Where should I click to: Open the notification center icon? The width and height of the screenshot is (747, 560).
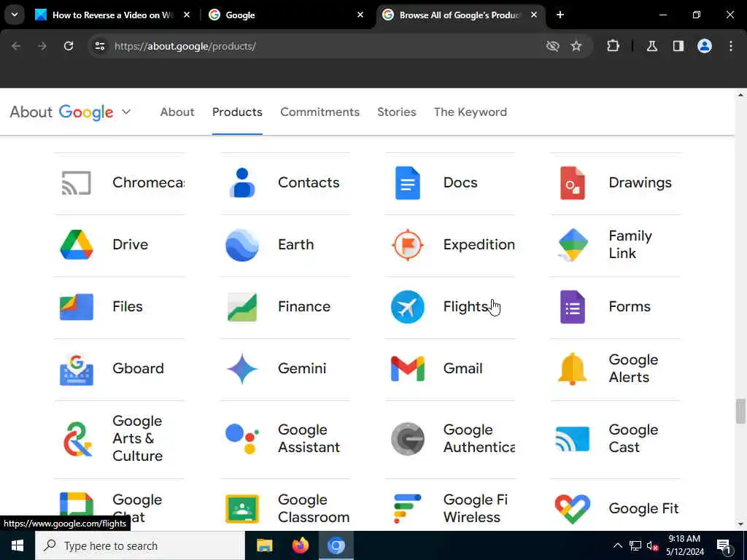(723, 546)
